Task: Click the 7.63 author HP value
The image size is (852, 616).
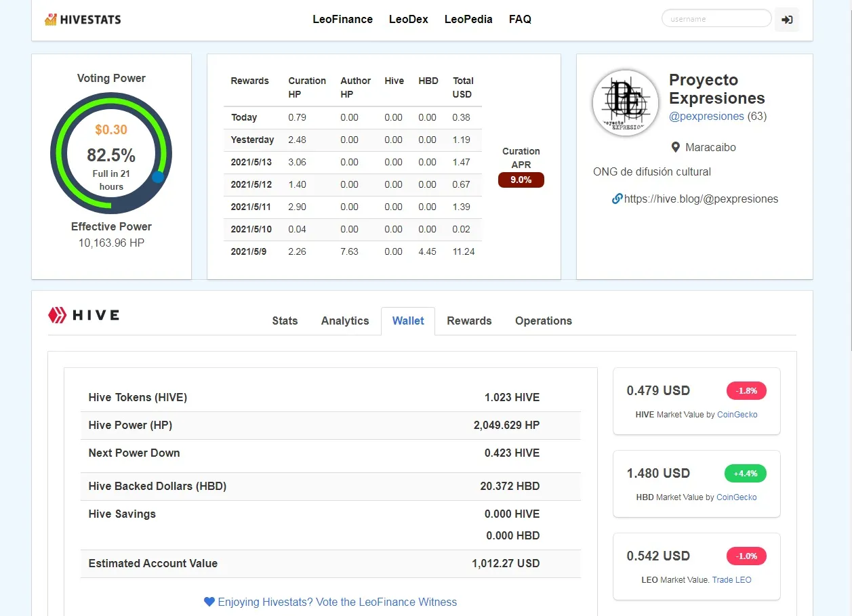Action: (x=349, y=251)
